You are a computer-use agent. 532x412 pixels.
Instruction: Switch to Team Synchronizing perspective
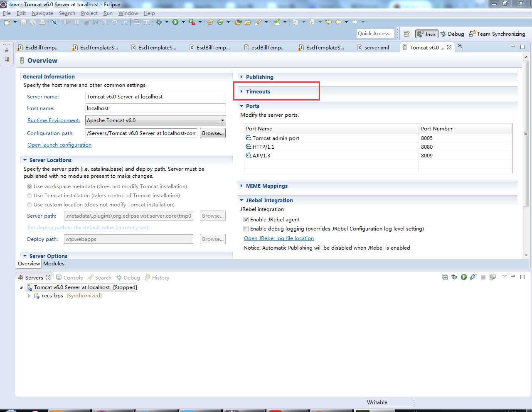click(x=497, y=34)
